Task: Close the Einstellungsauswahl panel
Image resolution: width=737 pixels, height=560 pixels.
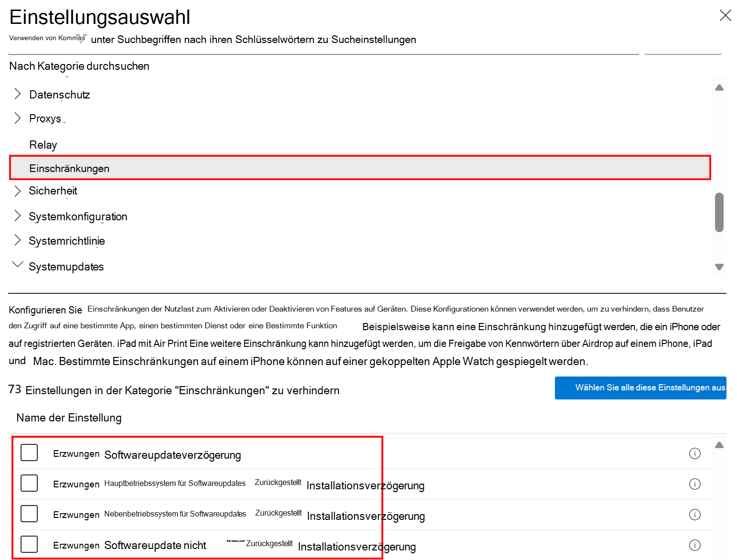Action: pos(725,16)
